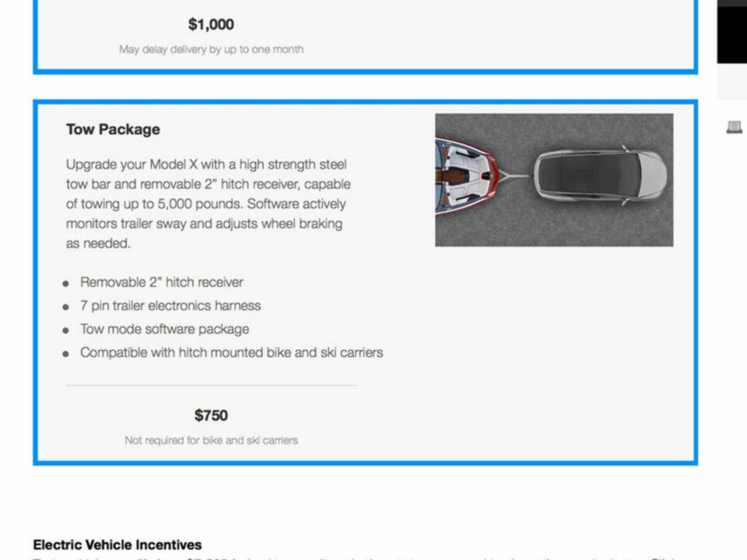The image size is (747, 560).
Task: Click 'May delay delivery by up to one month' note
Action: point(211,49)
